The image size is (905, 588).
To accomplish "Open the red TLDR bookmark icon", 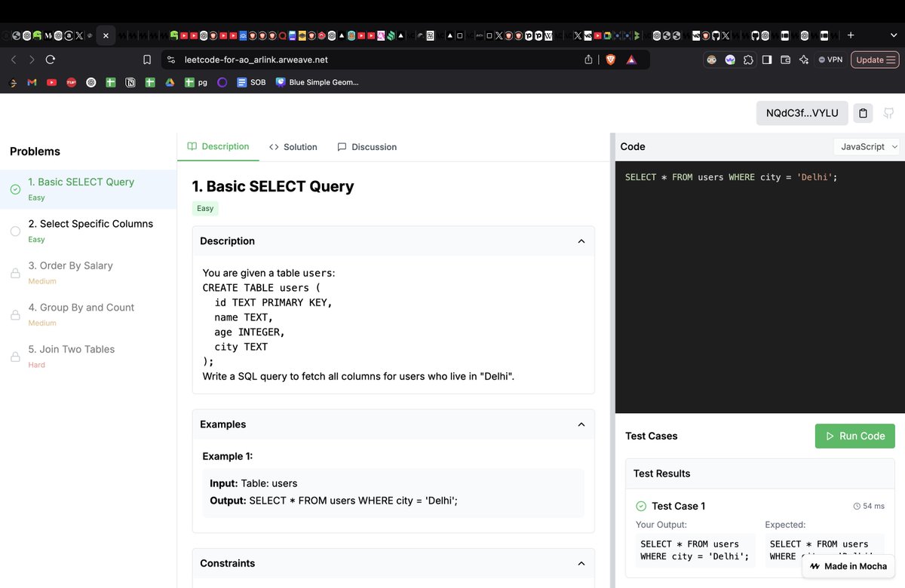I will [72, 82].
